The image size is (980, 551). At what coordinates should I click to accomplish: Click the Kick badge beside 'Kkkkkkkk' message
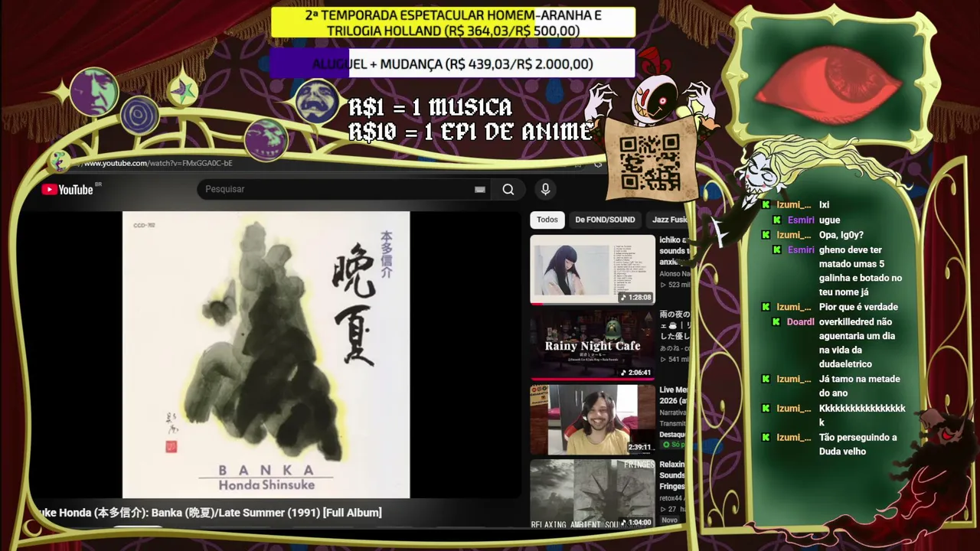point(766,409)
